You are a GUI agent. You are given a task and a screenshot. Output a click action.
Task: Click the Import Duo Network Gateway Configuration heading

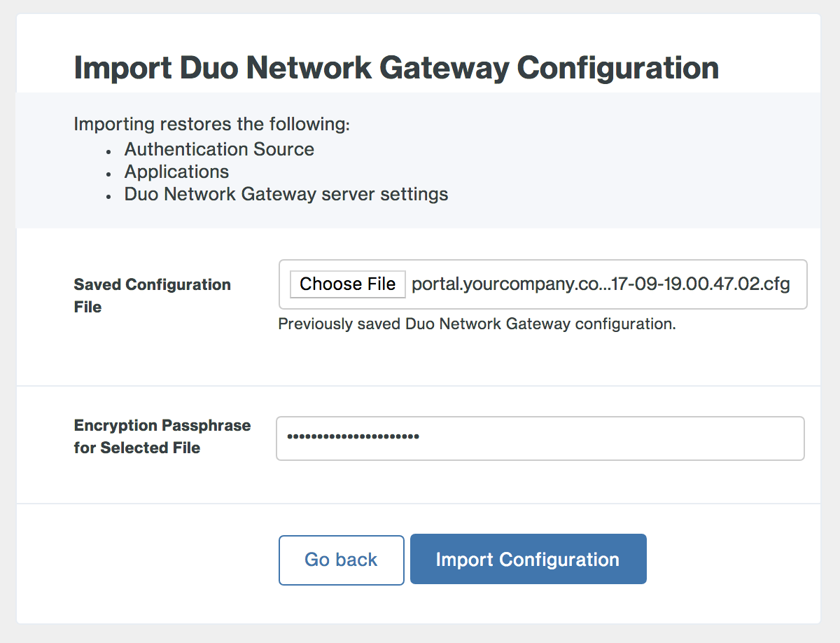[x=395, y=67]
